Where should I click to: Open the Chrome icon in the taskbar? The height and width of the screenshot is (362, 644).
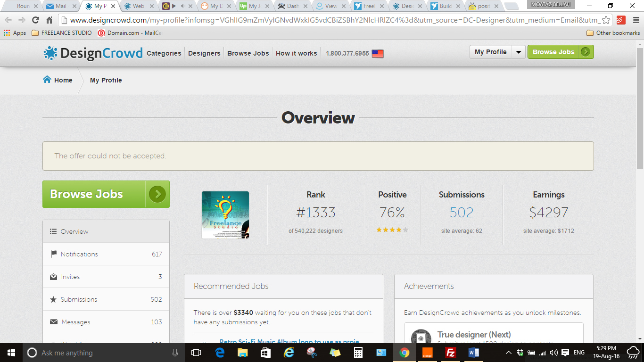[x=404, y=353]
